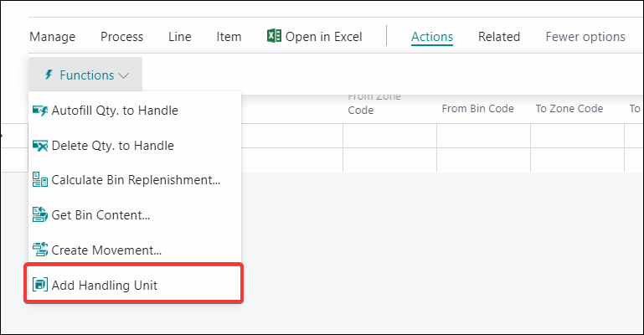Screen dimensions: 644x335
Task: Open the Line menu
Action: click(180, 37)
